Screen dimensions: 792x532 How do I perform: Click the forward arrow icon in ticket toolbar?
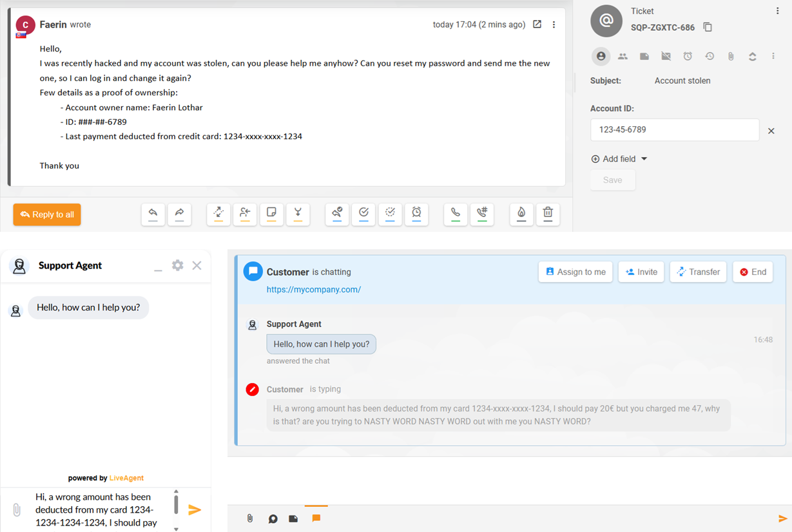coord(179,213)
